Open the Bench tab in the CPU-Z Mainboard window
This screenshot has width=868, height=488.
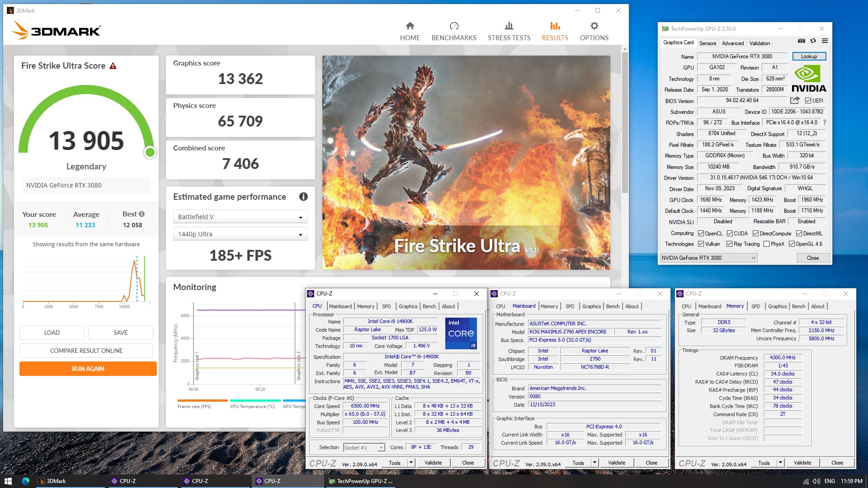pos(613,306)
